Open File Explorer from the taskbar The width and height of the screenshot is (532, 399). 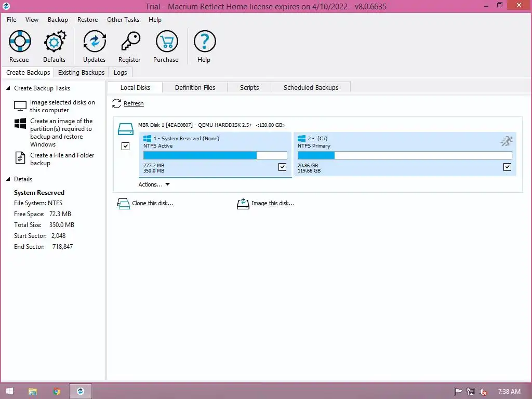tap(33, 392)
